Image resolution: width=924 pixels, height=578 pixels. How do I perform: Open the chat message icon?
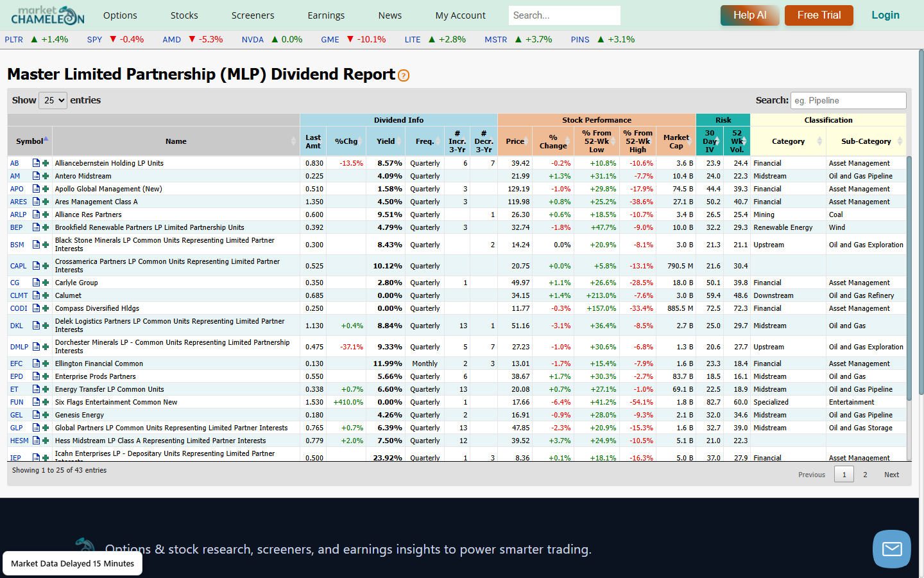click(x=892, y=549)
